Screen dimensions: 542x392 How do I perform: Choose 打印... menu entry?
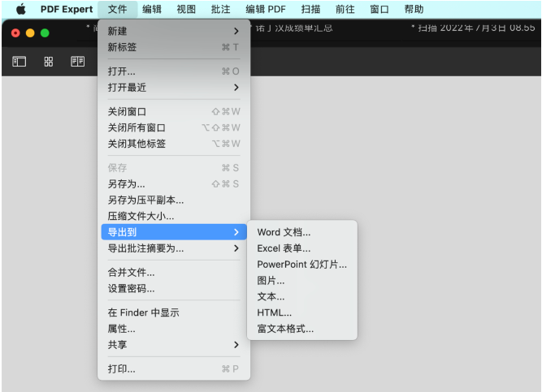174,368
